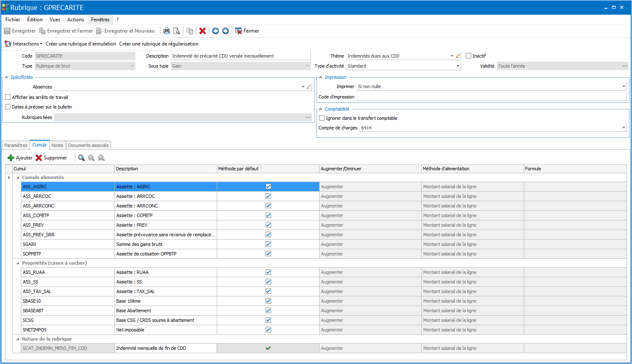
Task: Collapse the Nature de la rubrique group
Action: 18,339
